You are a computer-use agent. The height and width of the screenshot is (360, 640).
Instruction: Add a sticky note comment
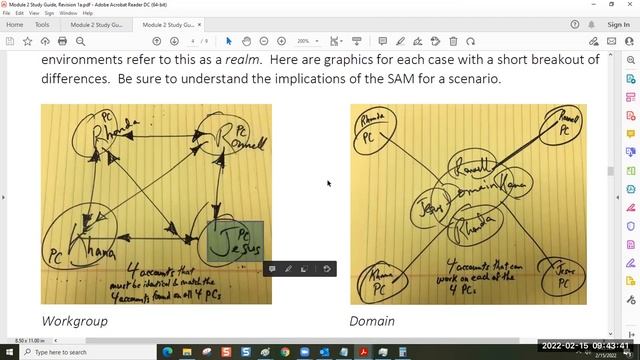pyautogui.click(x=382, y=41)
